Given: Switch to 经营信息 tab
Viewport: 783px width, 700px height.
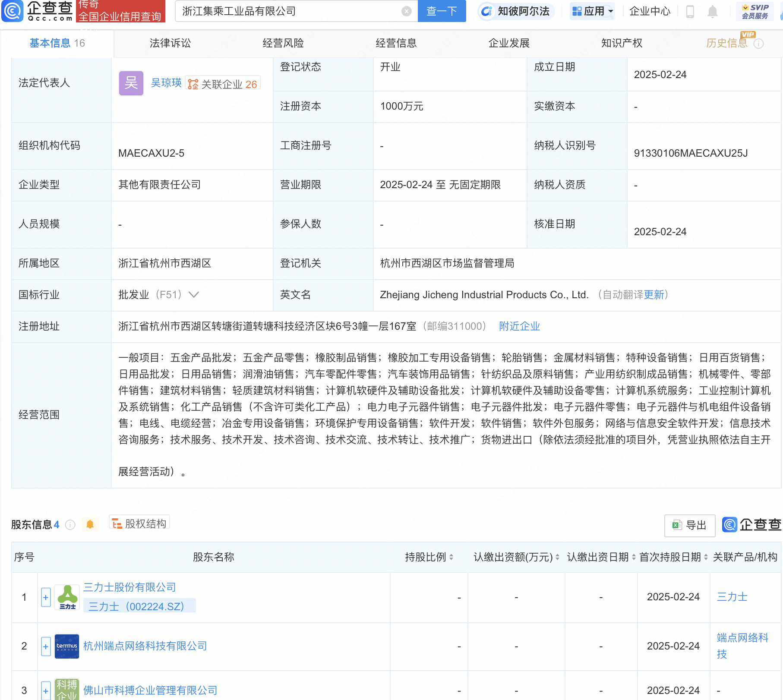Looking at the screenshot, I should [x=396, y=43].
